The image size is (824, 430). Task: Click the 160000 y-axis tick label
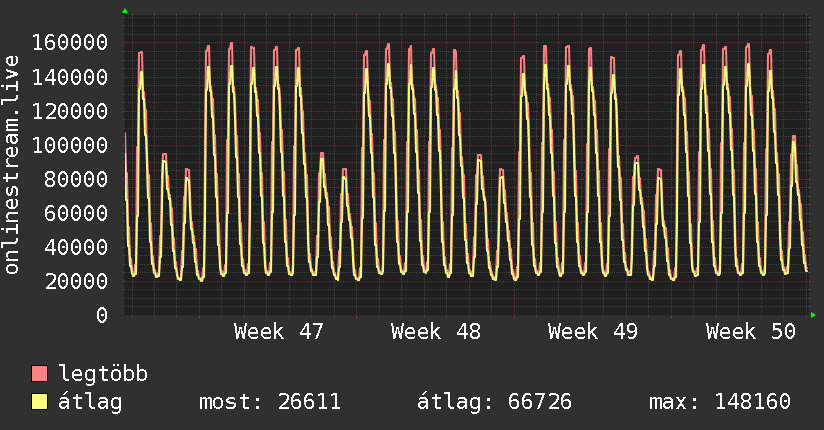point(70,43)
